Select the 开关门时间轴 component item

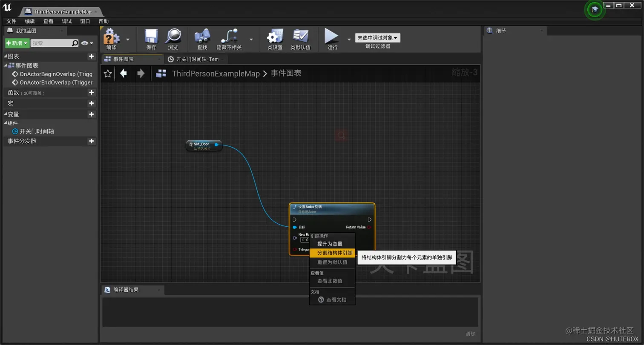[x=33, y=131]
